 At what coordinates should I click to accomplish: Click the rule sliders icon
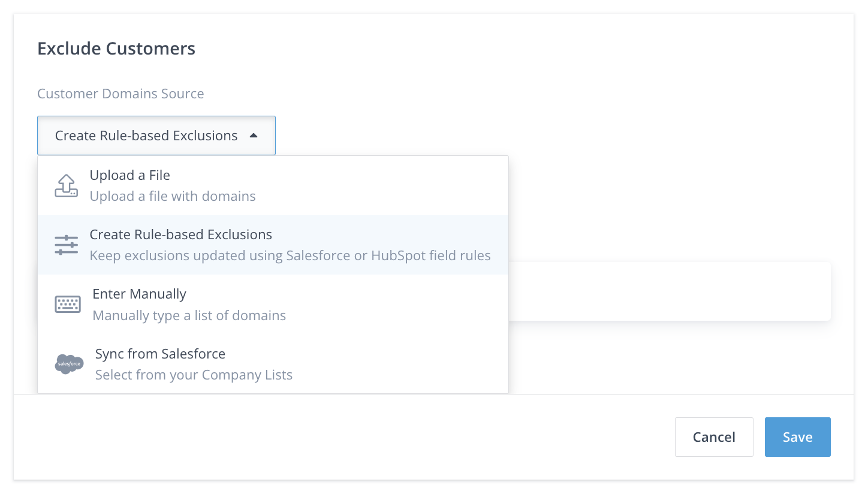click(66, 245)
